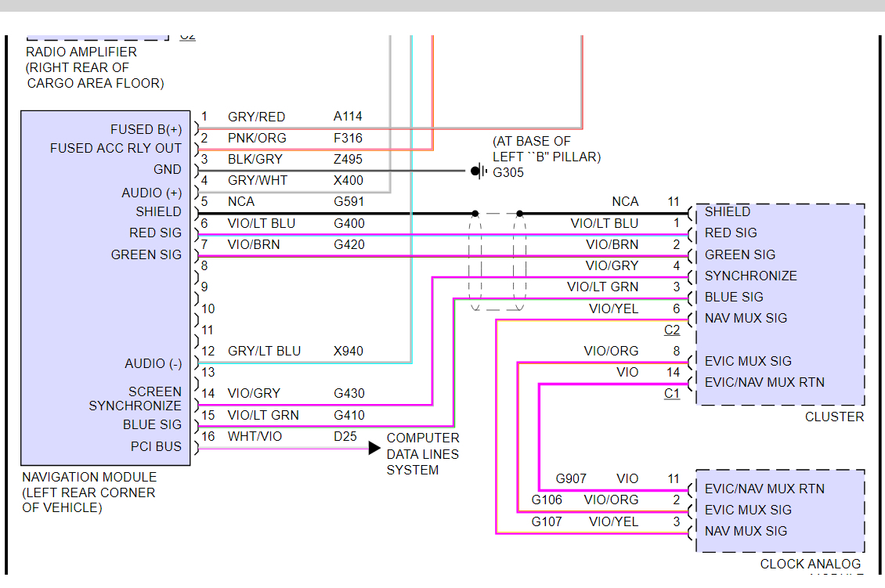Click the PCI BUS terminal label
This screenshot has width=885, height=588.
click(x=156, y=446)
